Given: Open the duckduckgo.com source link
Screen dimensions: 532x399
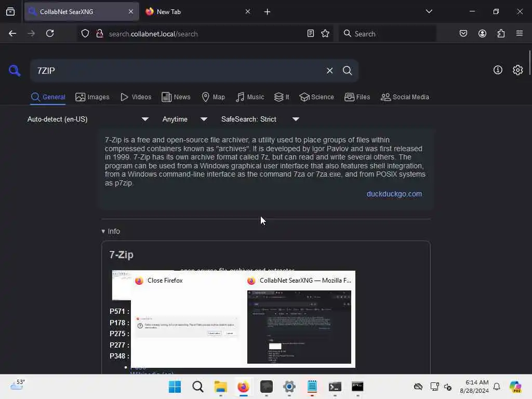Looking at the screenshot, I should coord(394,194).
